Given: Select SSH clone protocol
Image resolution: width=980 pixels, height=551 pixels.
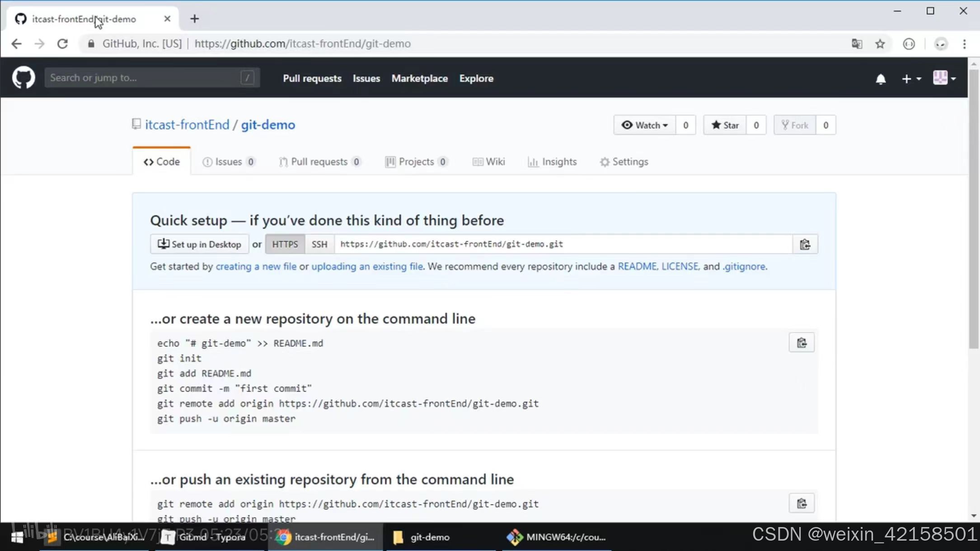Looking at the screenshot, I should 319,244.
